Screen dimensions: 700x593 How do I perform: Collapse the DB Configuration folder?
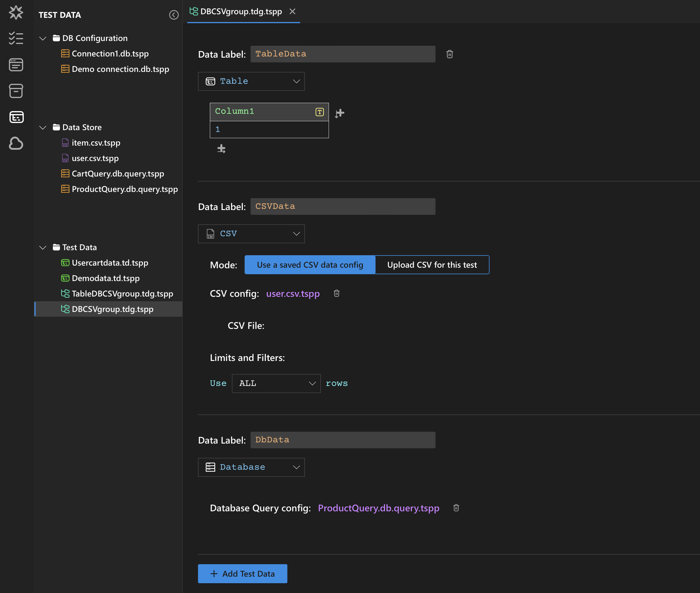pyautogui.click(x=43, y=38)
